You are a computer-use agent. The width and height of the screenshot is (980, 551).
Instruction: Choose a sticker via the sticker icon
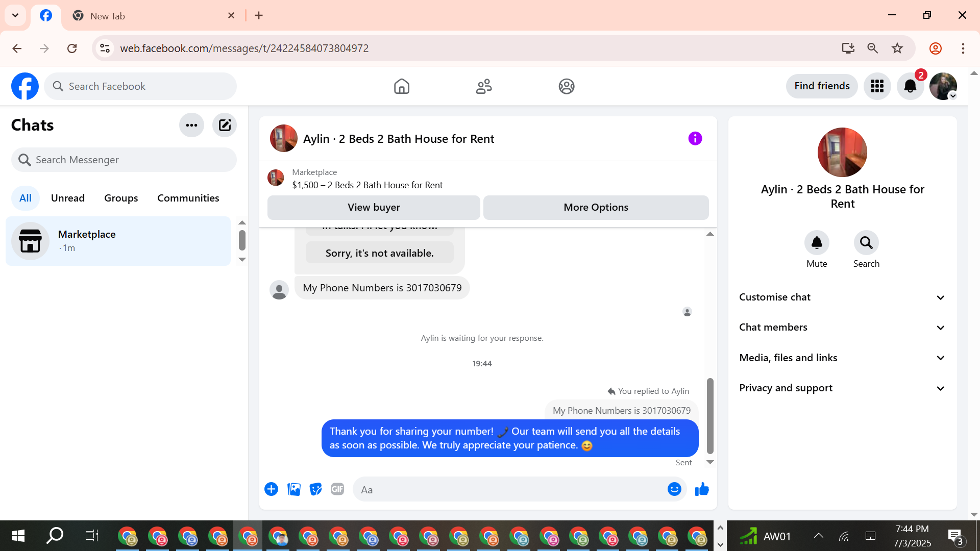tap(316, 489)
